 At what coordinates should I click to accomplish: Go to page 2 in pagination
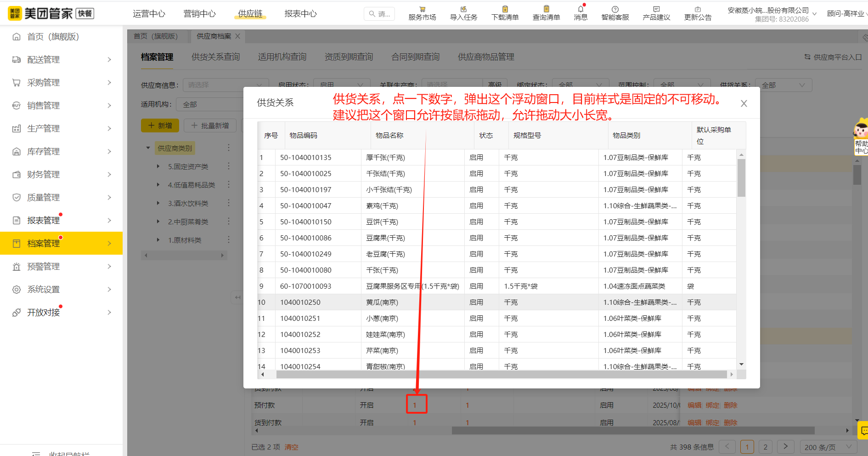[x=765, y=447]
